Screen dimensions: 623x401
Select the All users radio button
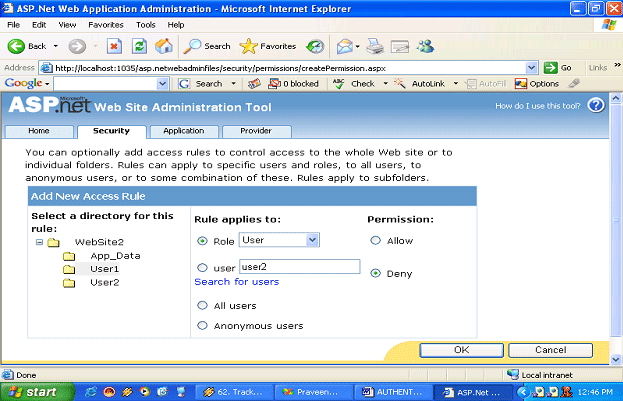click(x=202, y=305)
